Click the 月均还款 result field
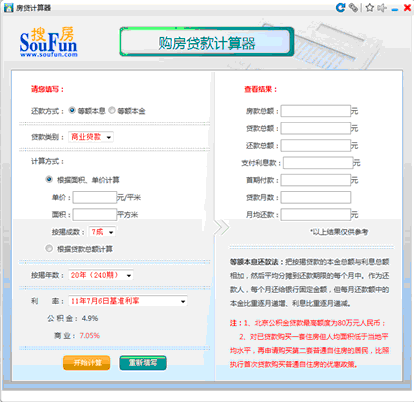 click(316, 215)
